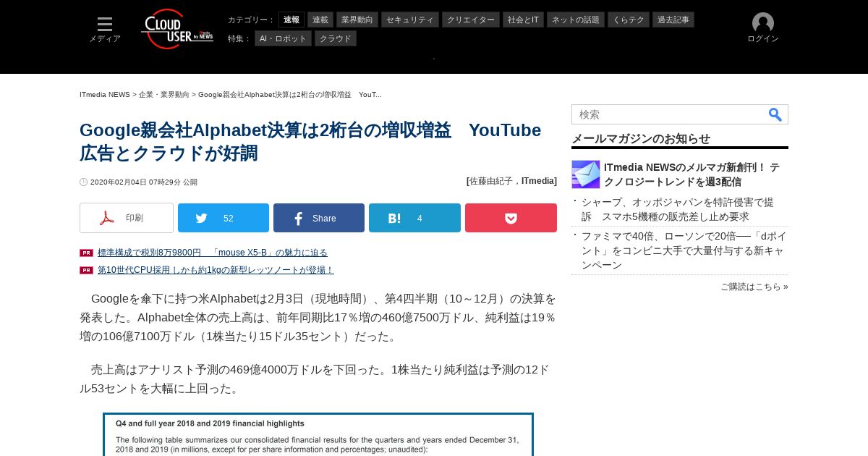Open PR link about mouse X5-B
This screenshot has width=868, height=456.
pos(213,253)
